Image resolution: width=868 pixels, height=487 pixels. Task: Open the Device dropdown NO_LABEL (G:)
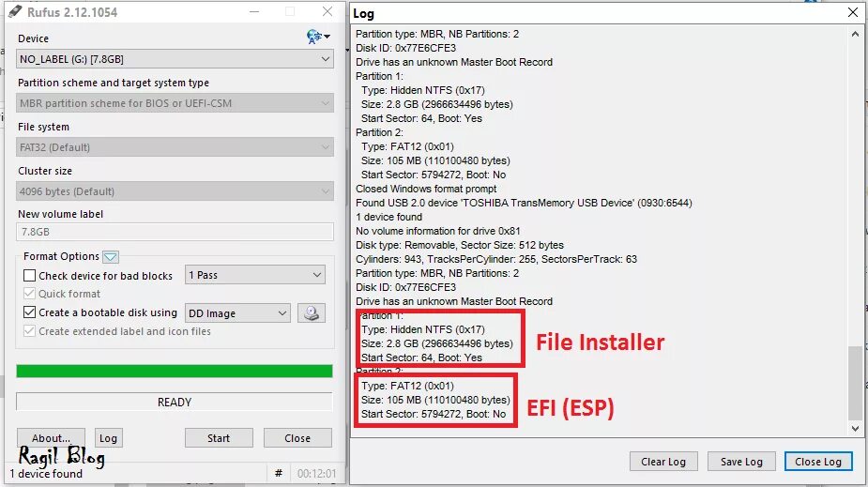pyautogui.click(x=175, y=59)
